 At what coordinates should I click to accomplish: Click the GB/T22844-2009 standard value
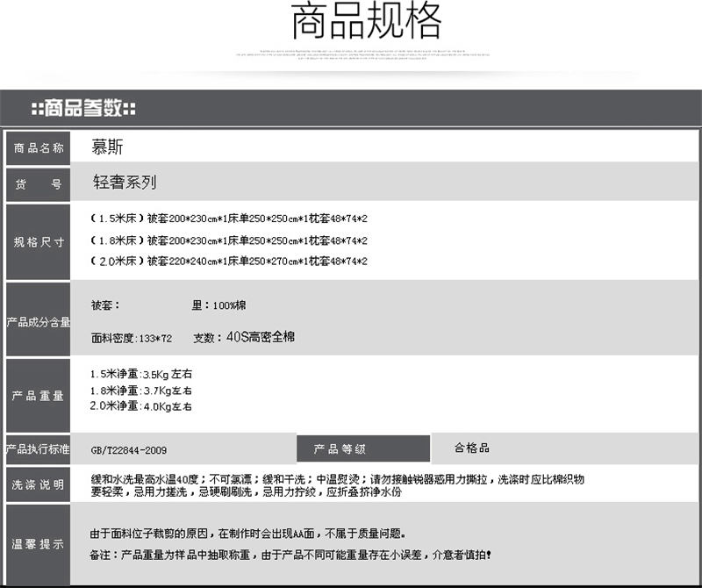[x=128, y=450]
